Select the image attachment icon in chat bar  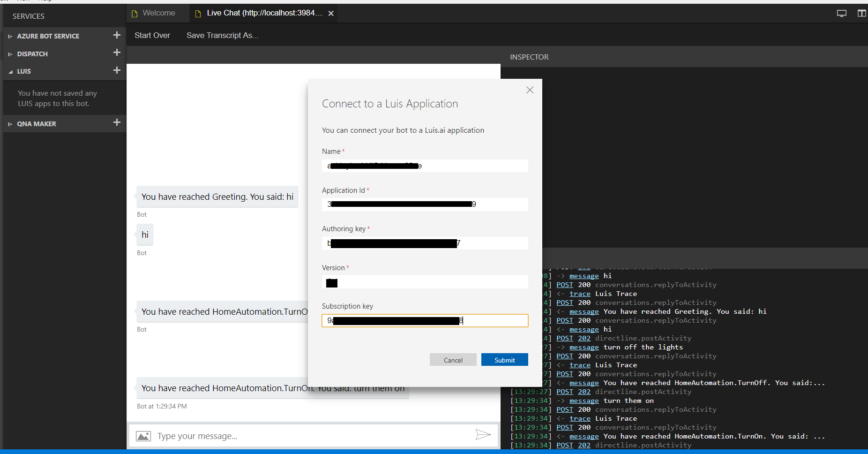[x=143, y=435]
